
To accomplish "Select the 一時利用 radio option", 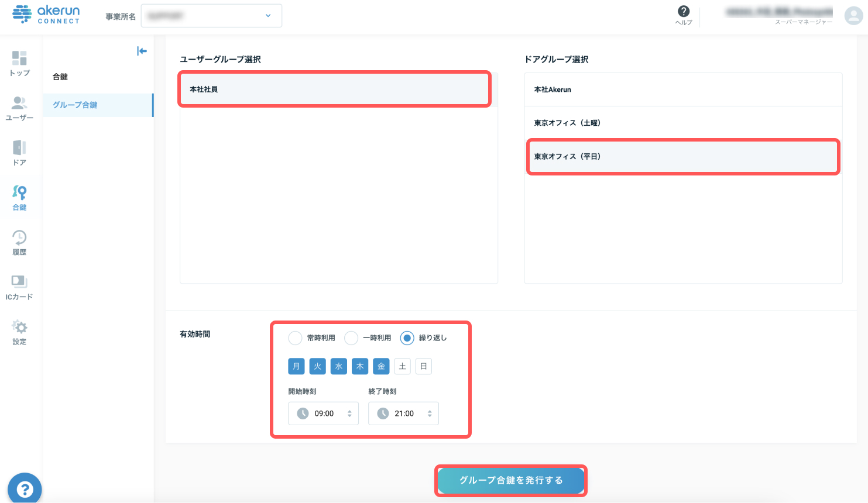I will tap(351, 338).
